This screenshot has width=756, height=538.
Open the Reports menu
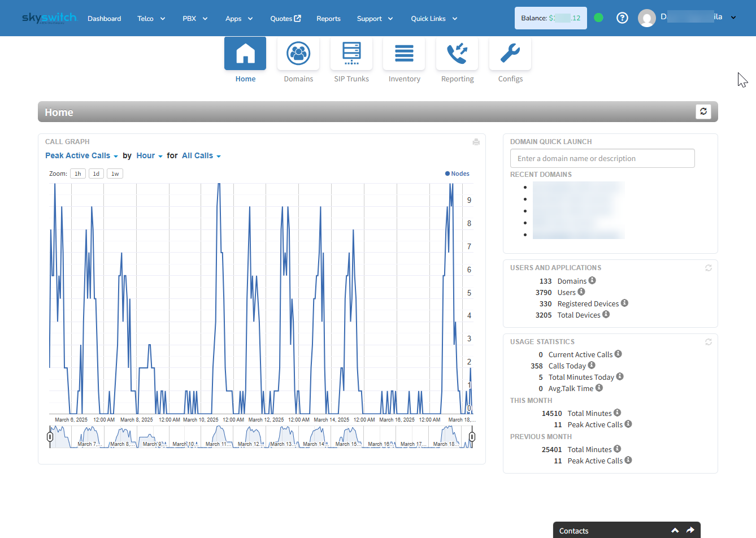point(328,18)
